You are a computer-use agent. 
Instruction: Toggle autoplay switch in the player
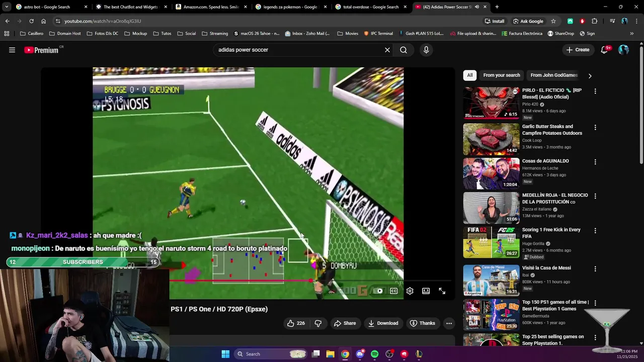379,291
